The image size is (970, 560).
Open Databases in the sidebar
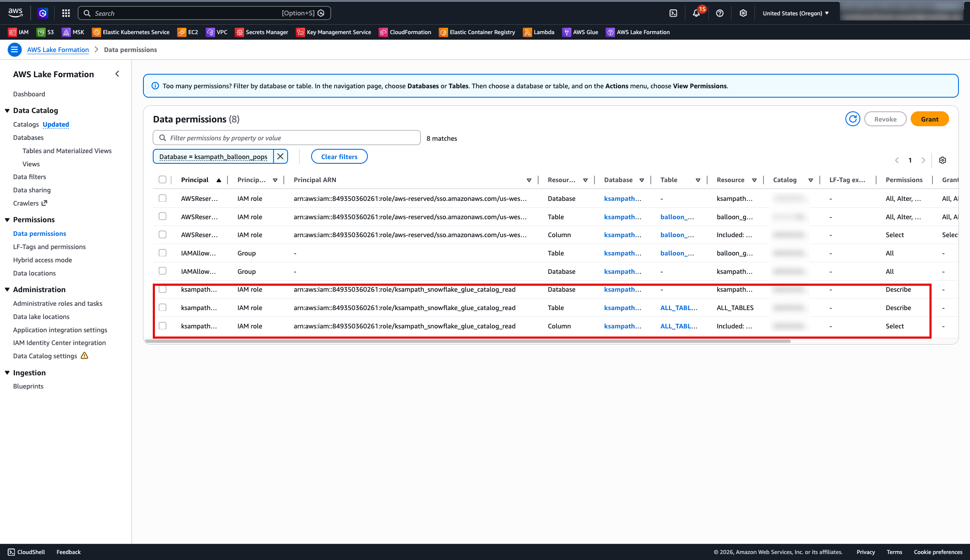pos(28,138)
